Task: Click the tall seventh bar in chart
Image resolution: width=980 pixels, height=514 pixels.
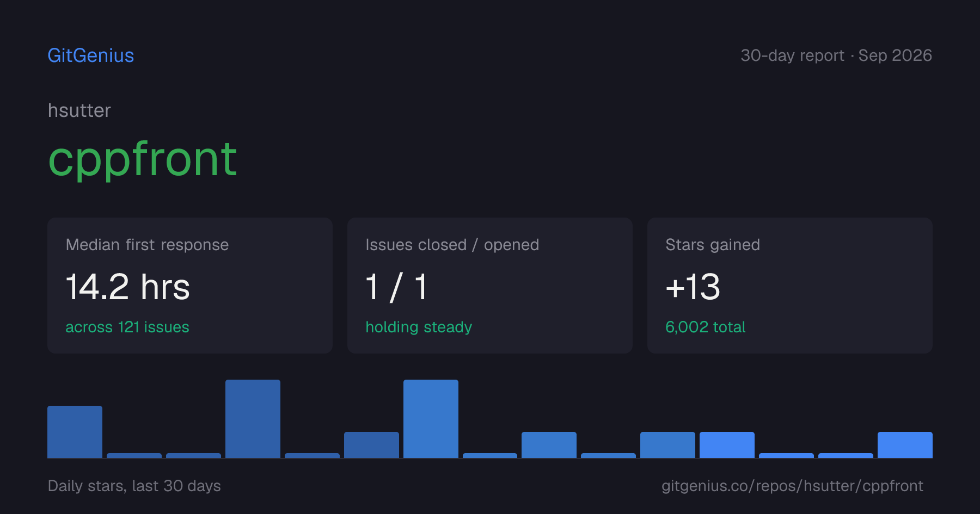Action: [x=431, y=419]
